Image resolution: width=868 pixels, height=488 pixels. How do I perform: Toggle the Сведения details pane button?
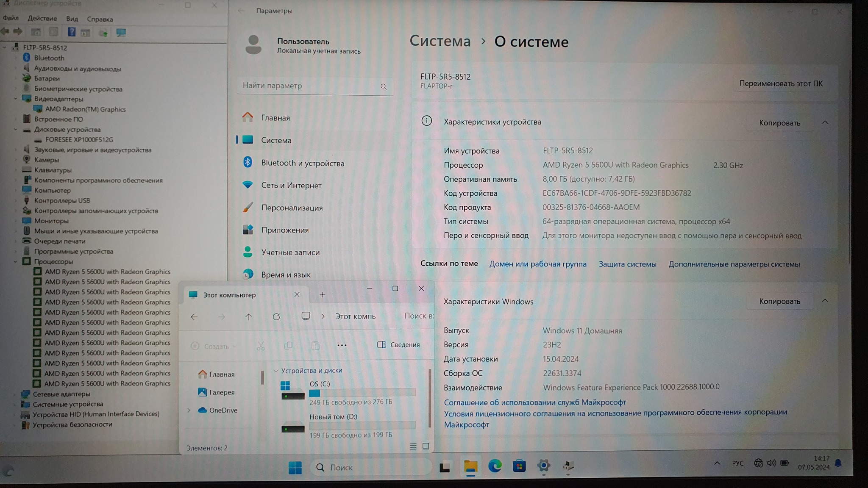click(x=398, y=345)
